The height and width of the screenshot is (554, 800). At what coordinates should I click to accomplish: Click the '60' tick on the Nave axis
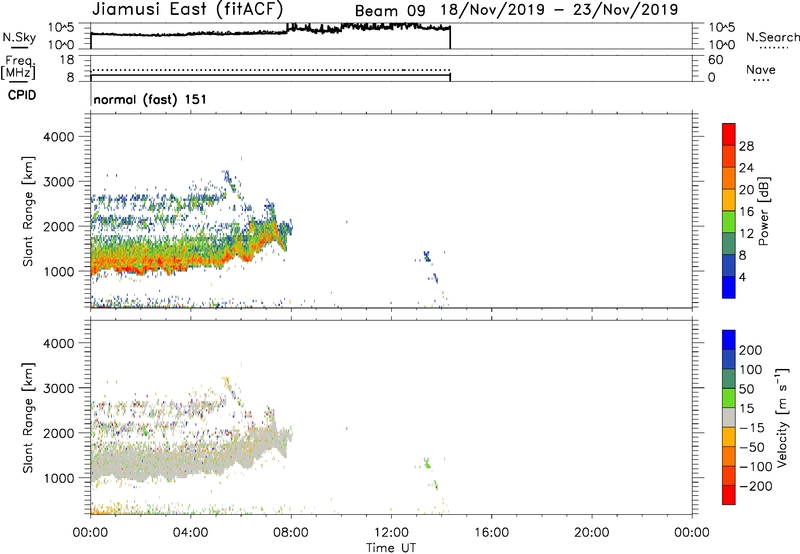(715, 60)
